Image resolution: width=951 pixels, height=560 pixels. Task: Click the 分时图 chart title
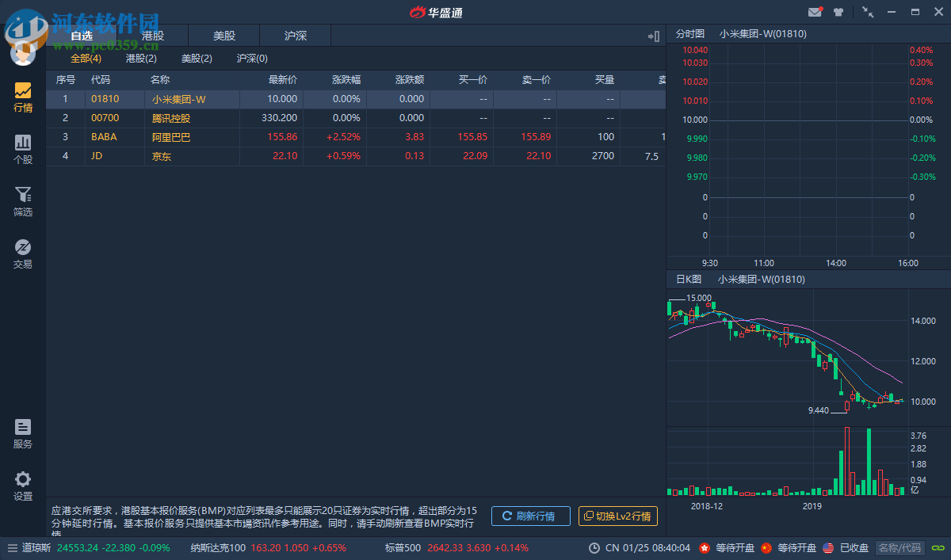(689, 34)
